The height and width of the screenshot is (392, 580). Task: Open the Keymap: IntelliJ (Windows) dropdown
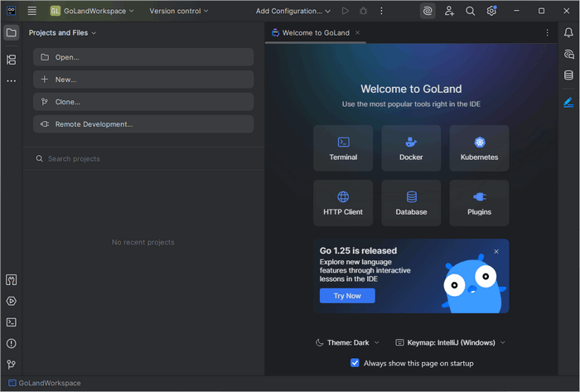(450, 342)
